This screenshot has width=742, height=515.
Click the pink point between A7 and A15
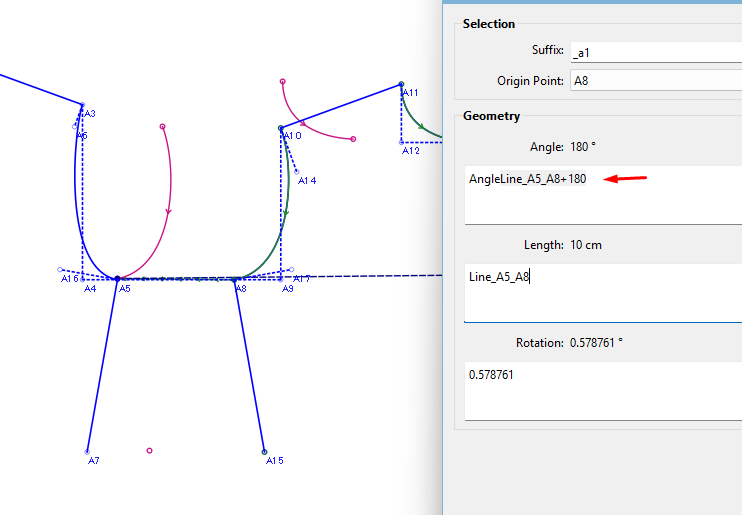coord(150,451)
